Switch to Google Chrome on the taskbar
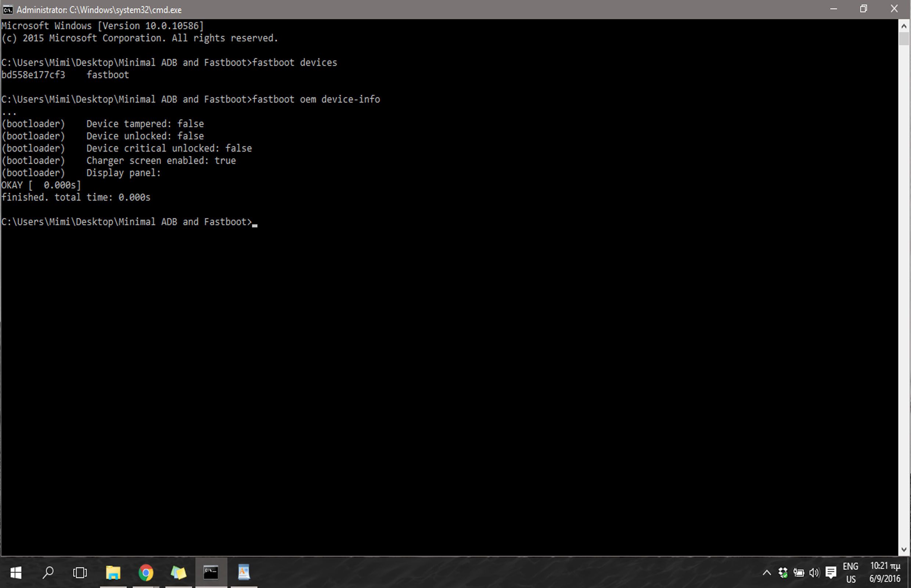This screenshot has width=911, height=588. 145,572
